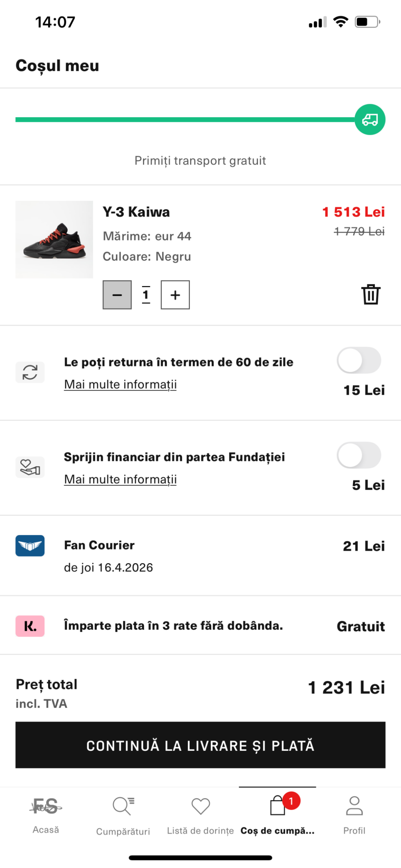The image size is (401, 868).
Task: Tap the Fan Courier logo icon
Action: (30, 545)
